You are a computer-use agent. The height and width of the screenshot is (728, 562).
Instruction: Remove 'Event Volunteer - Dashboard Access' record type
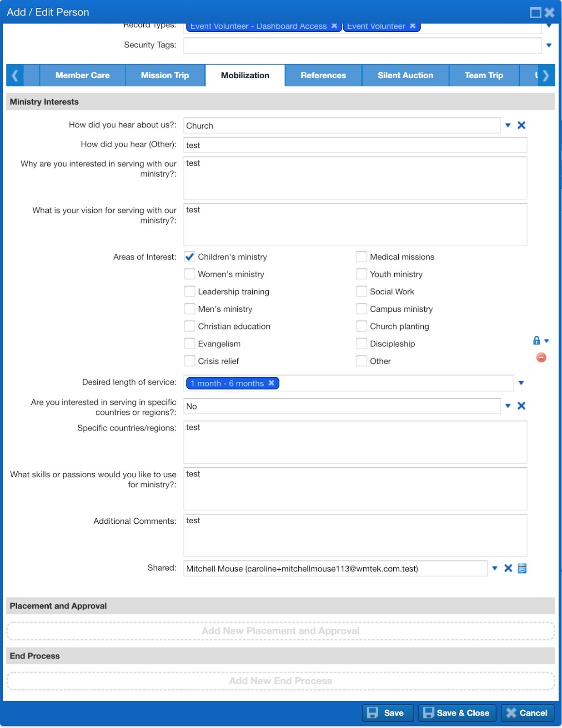pyautogui.click(x=334, y=26)
